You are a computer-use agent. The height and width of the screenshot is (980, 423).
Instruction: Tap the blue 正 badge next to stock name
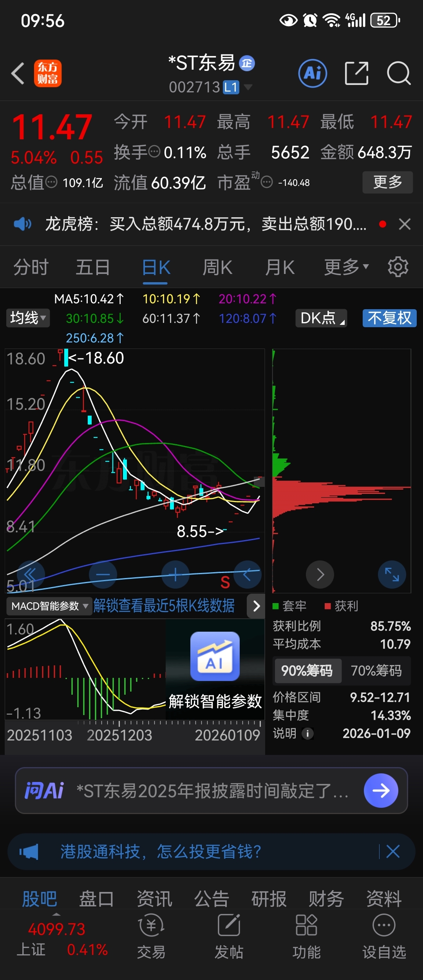point(247,63)
